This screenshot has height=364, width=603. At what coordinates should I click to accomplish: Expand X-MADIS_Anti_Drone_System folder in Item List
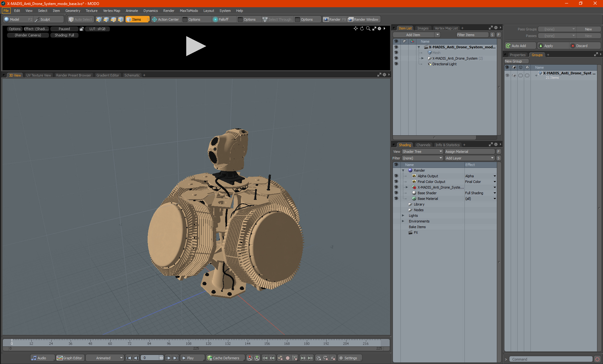422,58
